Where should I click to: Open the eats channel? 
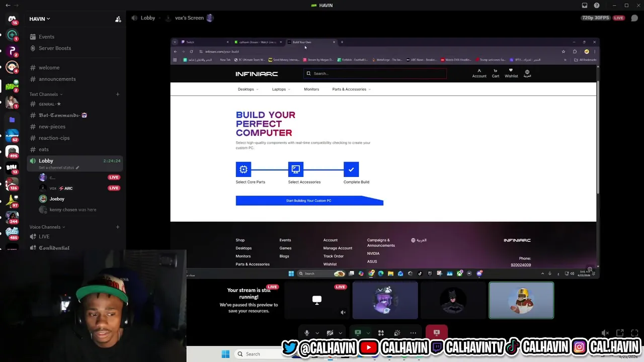pos(44,149)
